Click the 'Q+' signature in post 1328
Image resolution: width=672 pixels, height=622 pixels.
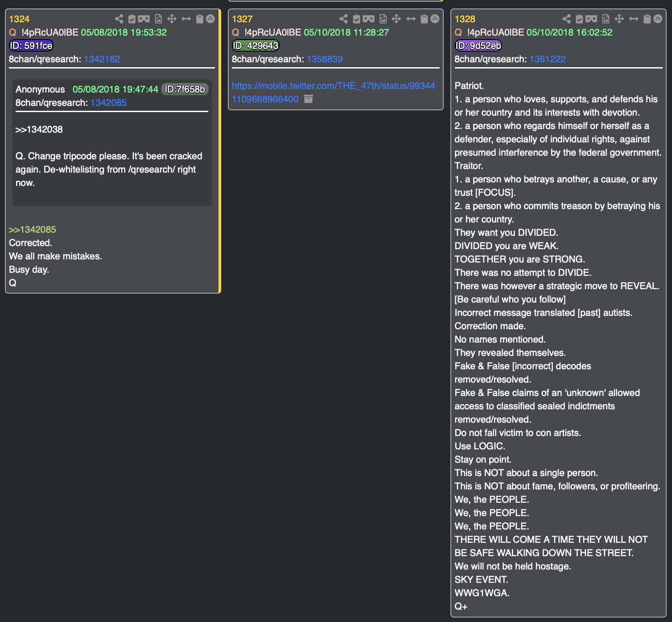[461, 606]
